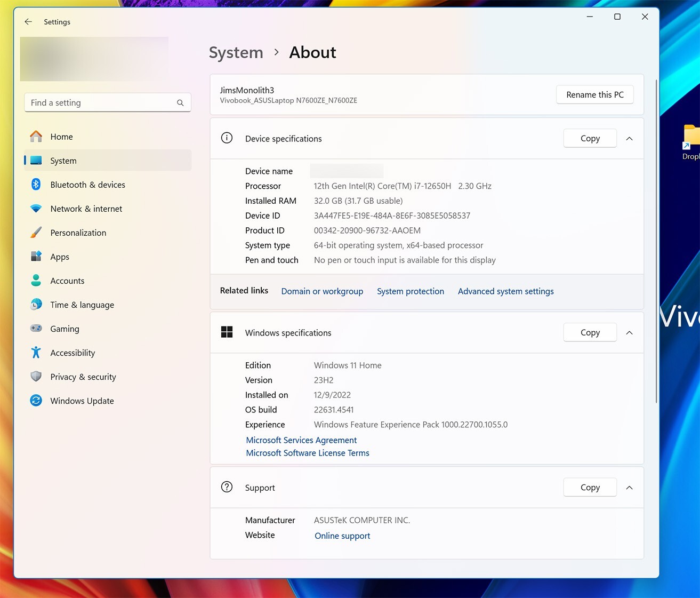Click the vertical scrollbar of About page
This screenshot has height=598, width=700.
tap(656, 240)
